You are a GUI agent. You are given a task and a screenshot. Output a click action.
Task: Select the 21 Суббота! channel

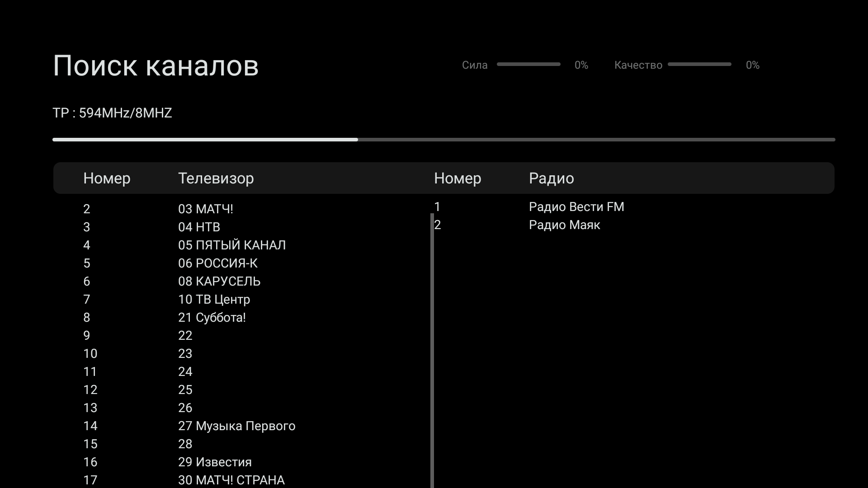pos(212,318)
